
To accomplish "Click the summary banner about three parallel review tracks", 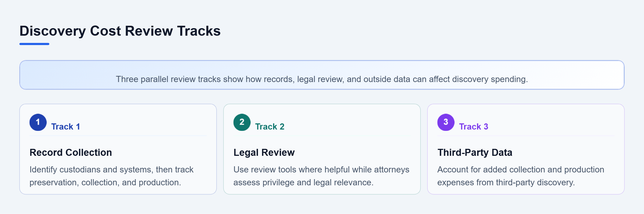I will pyautogui.click(x=322, y=75).
